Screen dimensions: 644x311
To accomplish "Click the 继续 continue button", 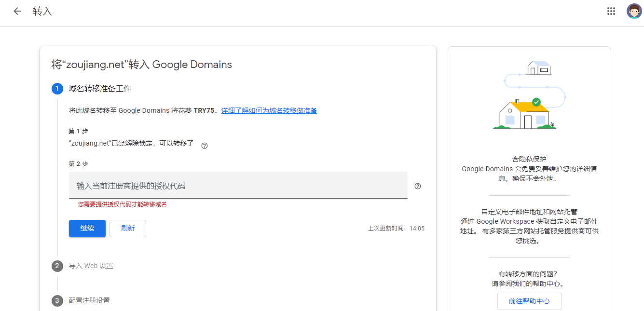I will coord(87,229).
